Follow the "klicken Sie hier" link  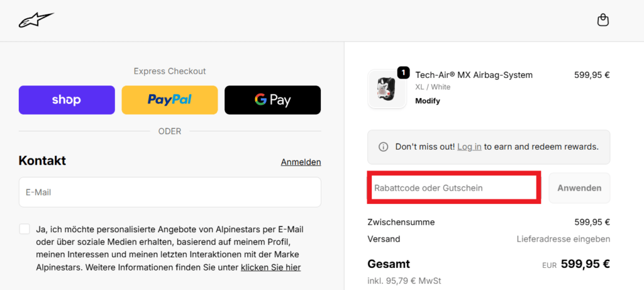(270, 267)
